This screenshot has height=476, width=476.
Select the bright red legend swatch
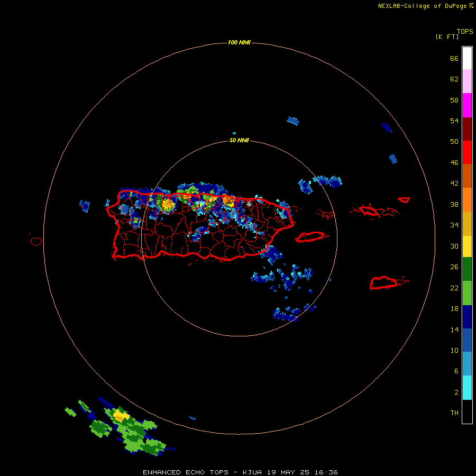467,152
